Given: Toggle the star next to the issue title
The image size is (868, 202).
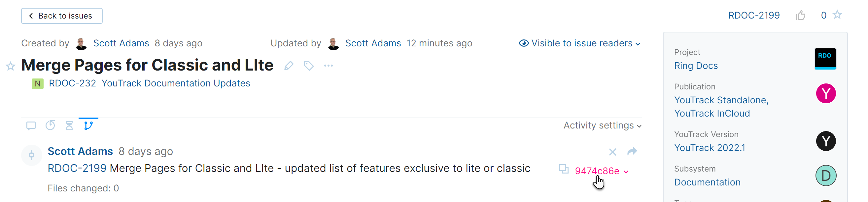Looking at the screenshot, I should [11, 66].
